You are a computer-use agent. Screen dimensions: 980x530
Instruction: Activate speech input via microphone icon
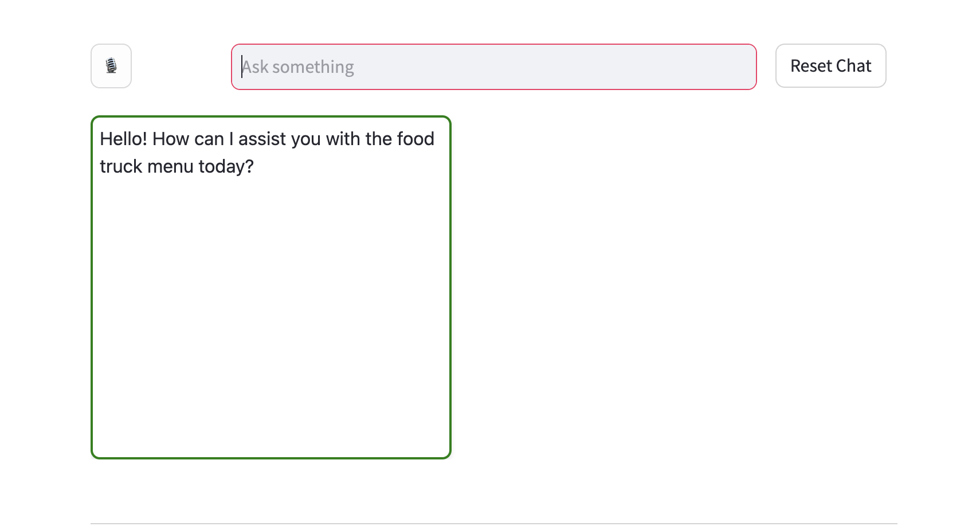[x=111, y=66]
